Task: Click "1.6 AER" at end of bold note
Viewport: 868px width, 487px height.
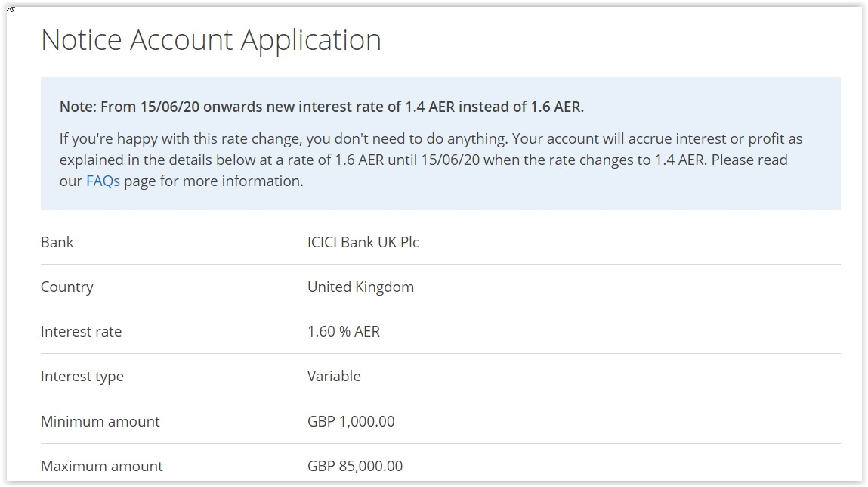Action: pos(557,107)
